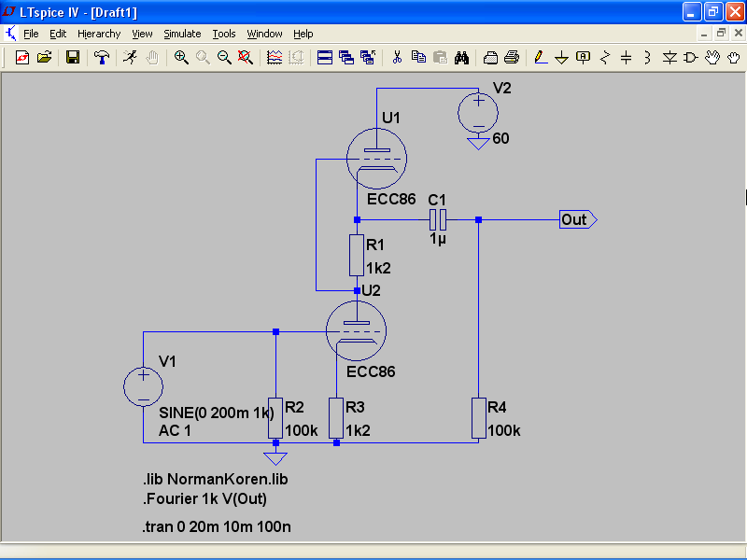
Task: Click the New Schematic icon
Action: pos(21,58)
